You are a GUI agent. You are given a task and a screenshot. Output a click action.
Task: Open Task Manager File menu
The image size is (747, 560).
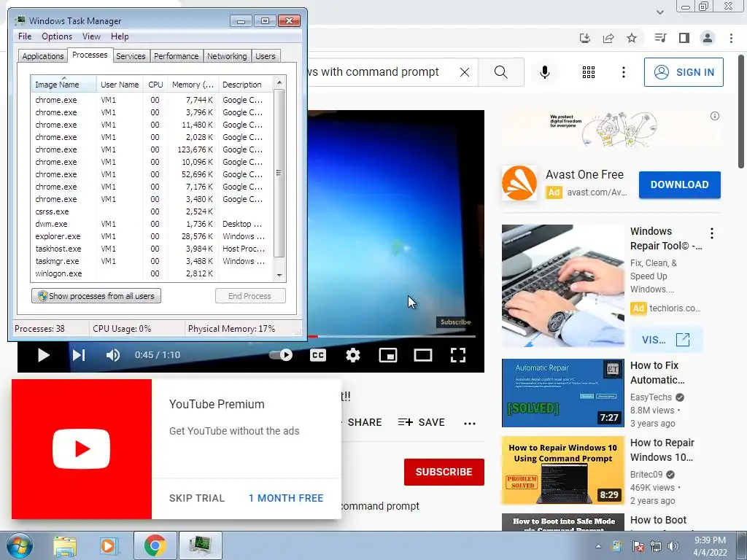pos(25,36)
